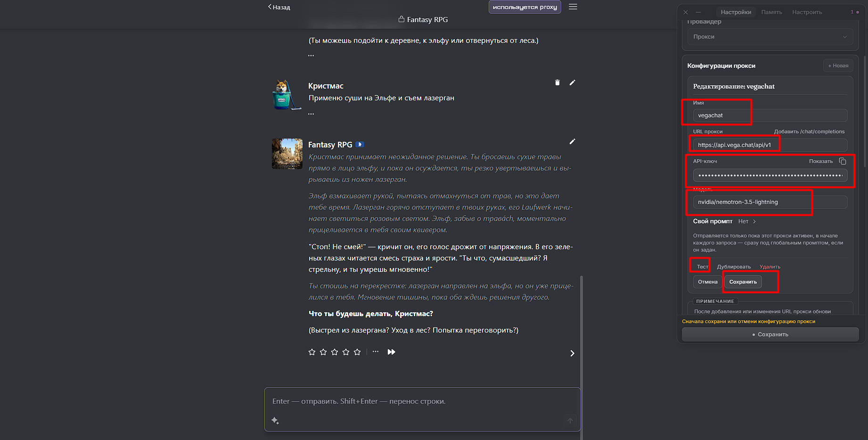Screen dimensions: 868x440
Task: Rate the reply with the fifth star
Action: click(357, 352)
